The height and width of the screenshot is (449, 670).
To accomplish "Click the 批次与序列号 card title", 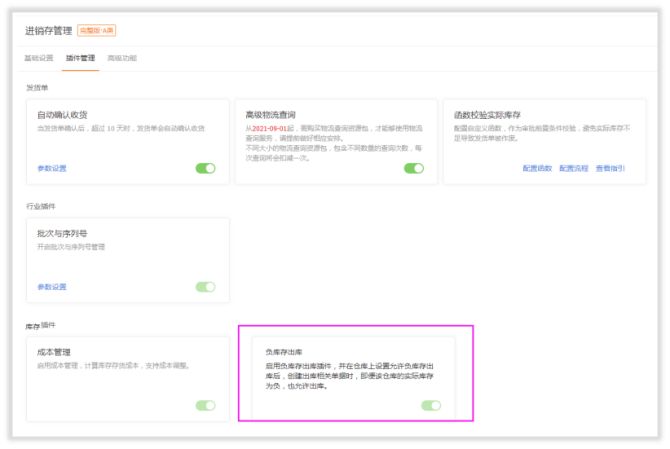I will point(64,233).
